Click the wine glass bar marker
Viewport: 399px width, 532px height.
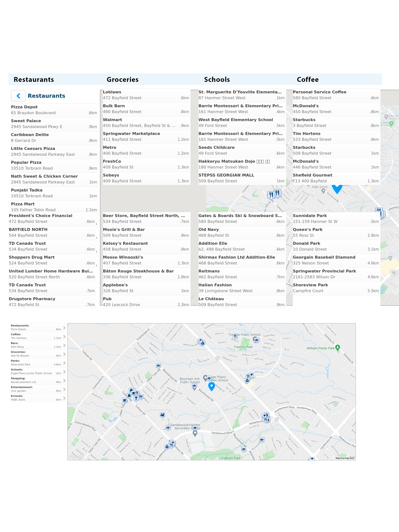136,398
